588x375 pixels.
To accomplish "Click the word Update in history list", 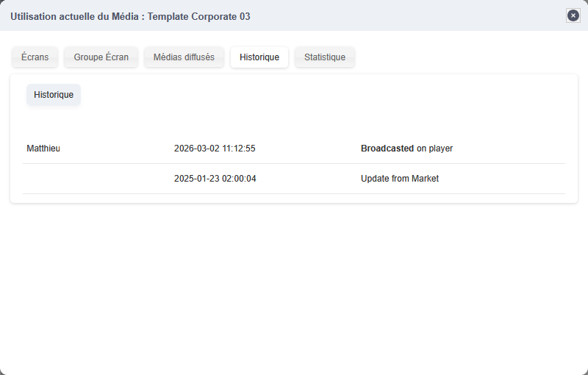I will 375,179.
